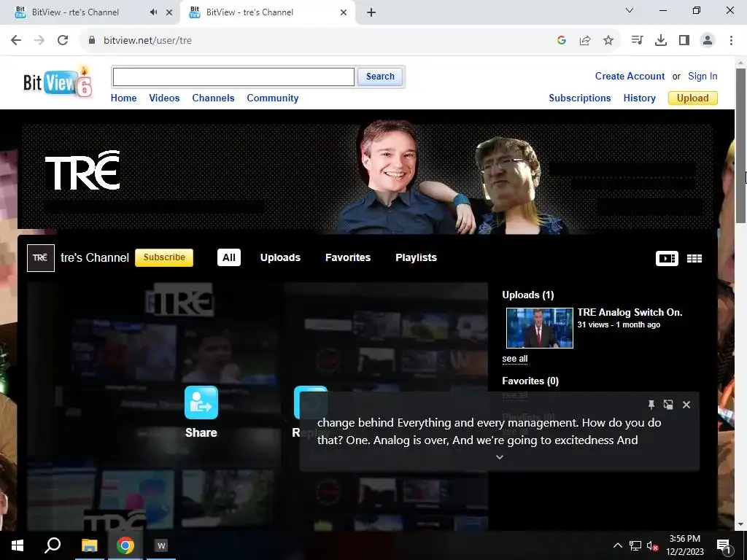Open History link
Screen dimensions: 747x560
click(x=639, y=98)
